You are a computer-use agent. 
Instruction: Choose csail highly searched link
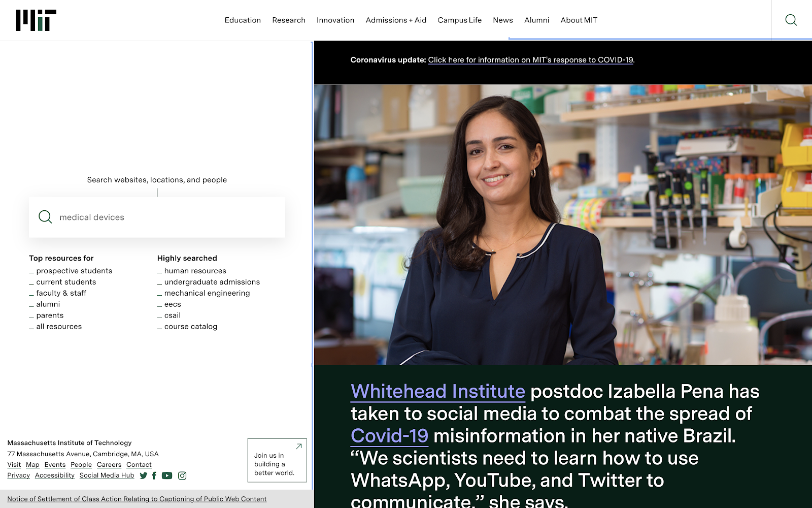[x=173, y=315]
